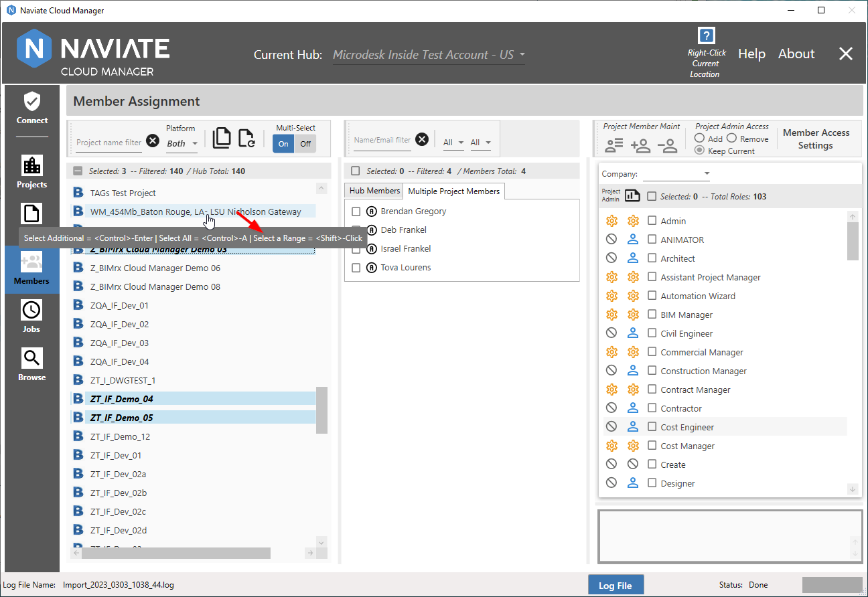Image resolution: width=868 pixels, height=597 pixels.
Task: Click in the Project name filter field
Action: click(x=109, y=143)
